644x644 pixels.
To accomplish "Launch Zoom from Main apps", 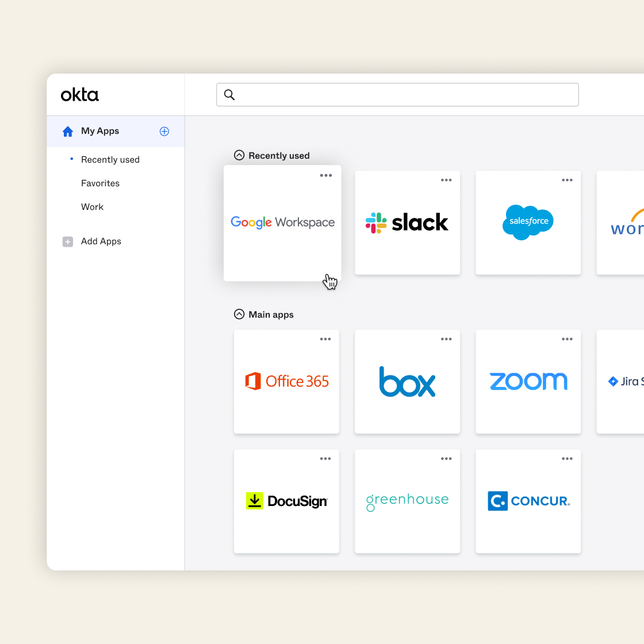I will coord(528,382).
